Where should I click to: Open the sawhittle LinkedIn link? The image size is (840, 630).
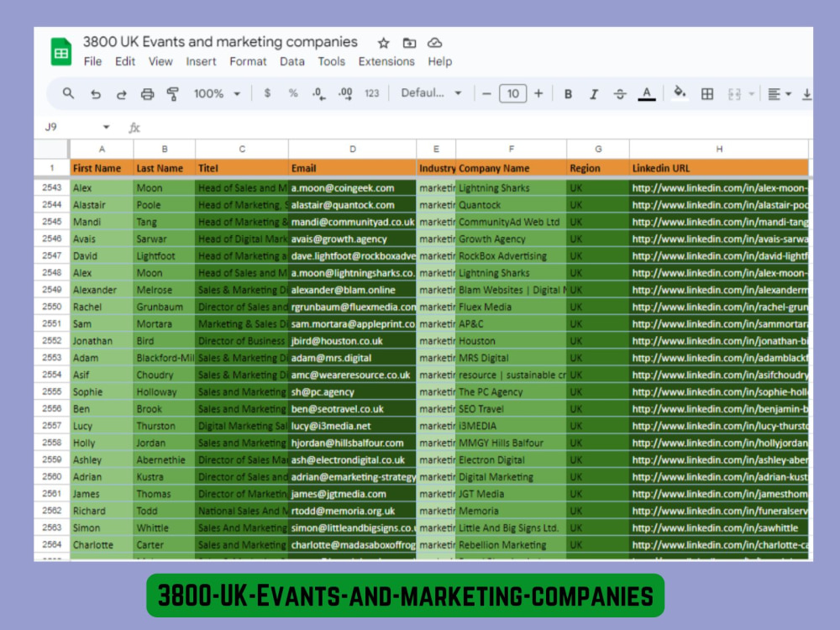[x=715, y=528]
